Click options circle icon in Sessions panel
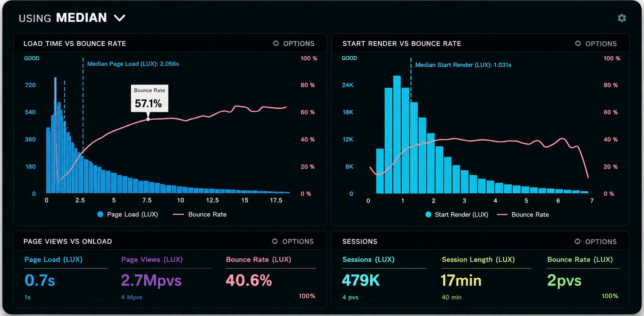644x316 pixels. coord(577,241)
